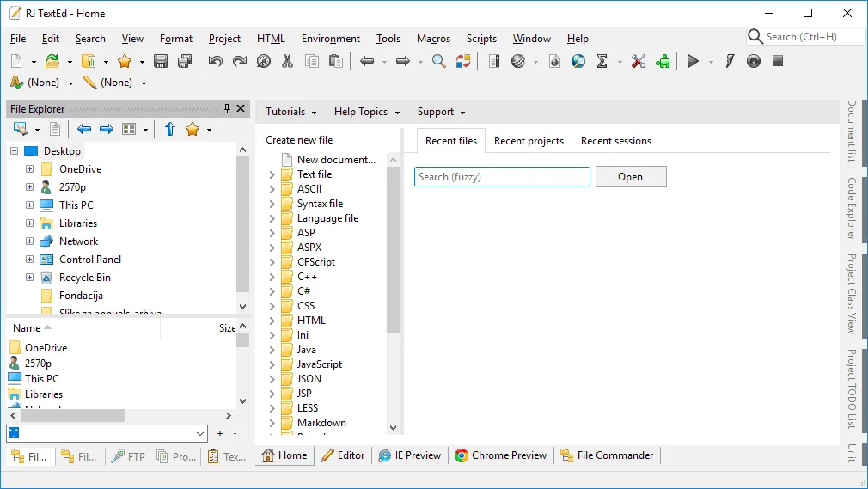Click the Search (fuzzy) input field

point(502,177)
